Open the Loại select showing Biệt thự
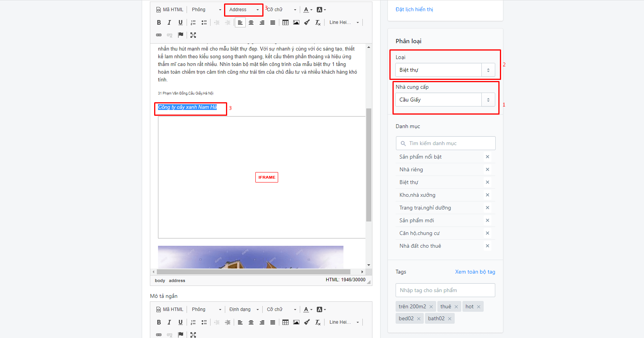The height and width of the screenshot is (338, 644). [445, 70]
